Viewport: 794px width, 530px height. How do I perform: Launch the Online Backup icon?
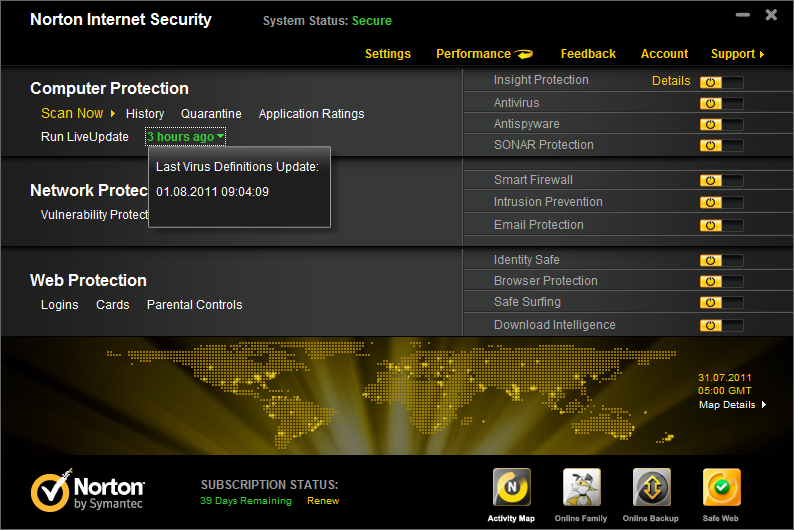(x=651, y=488)
